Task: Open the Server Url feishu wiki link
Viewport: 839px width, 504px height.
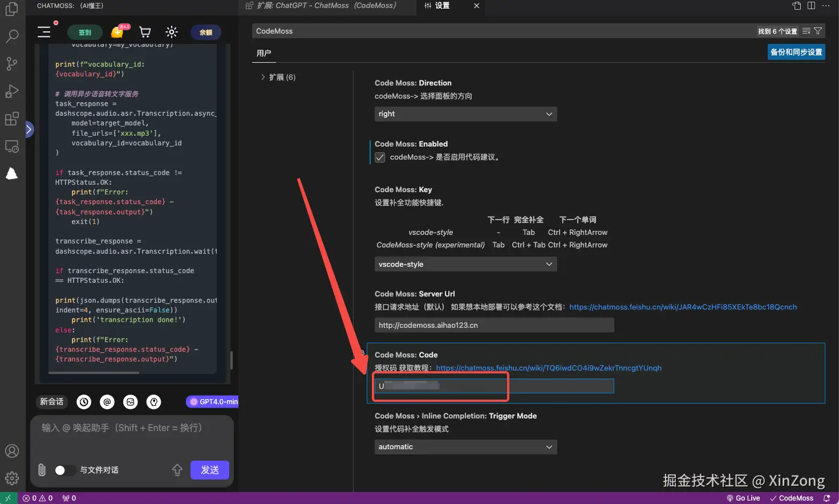Action: [x=683, y=307]
